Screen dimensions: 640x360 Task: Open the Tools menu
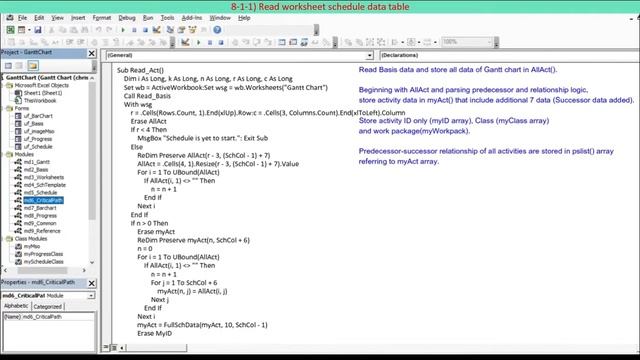click(167, 18)
